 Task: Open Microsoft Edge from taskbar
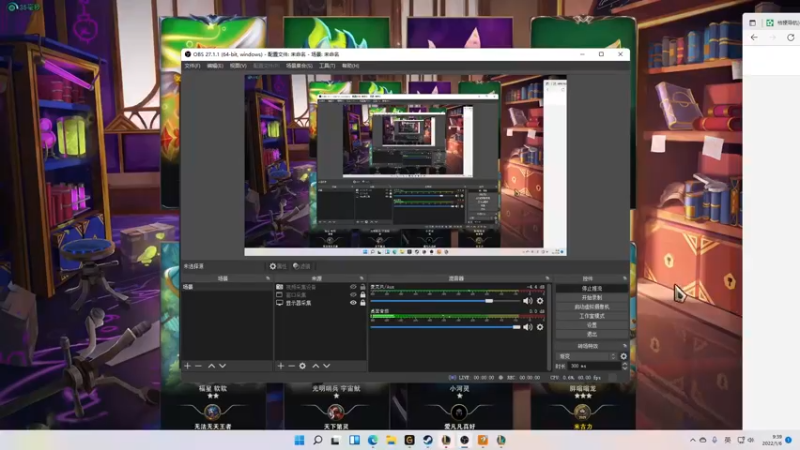click(x=373, y=440)
